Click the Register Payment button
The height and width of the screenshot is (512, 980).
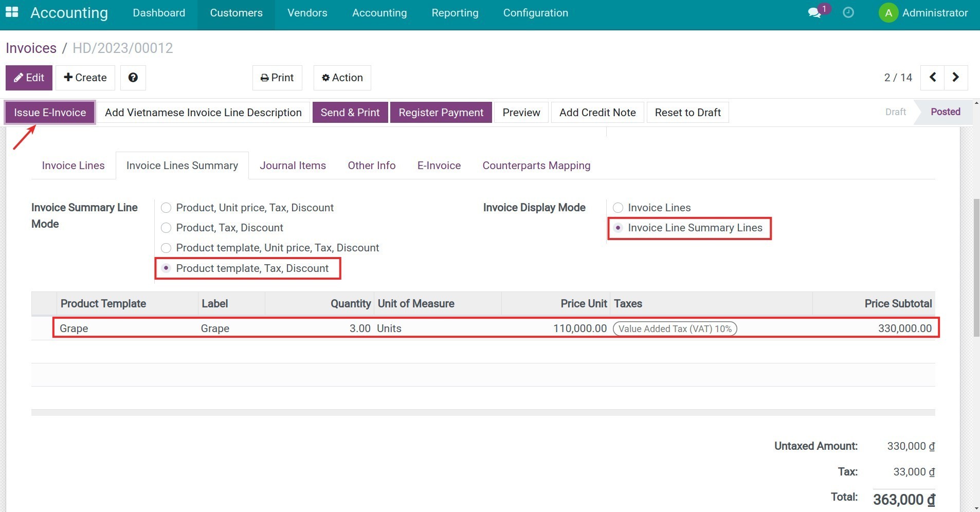point(441,112)
